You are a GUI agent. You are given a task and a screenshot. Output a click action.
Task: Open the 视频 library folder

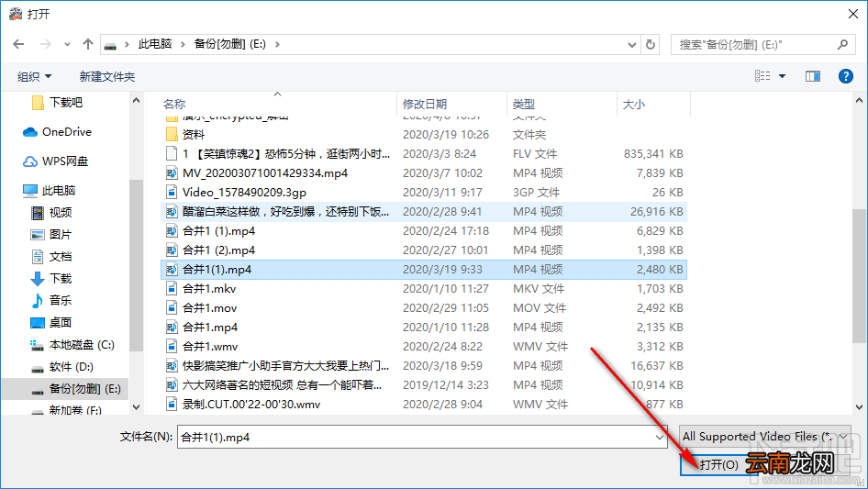(x=51, y=213)
